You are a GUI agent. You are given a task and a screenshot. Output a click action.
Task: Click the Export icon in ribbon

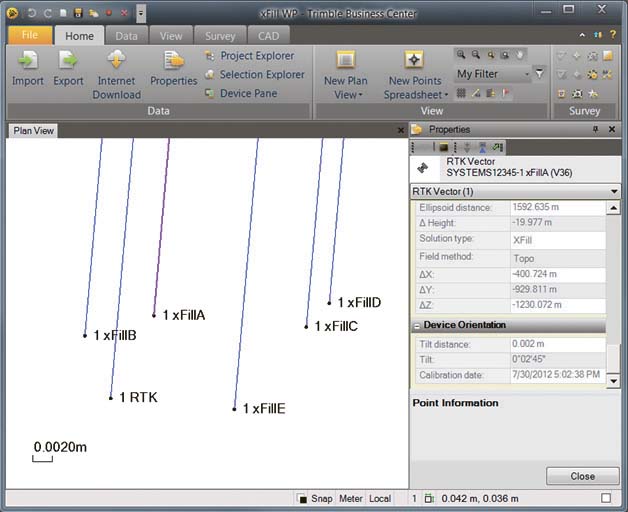point(68,61)
